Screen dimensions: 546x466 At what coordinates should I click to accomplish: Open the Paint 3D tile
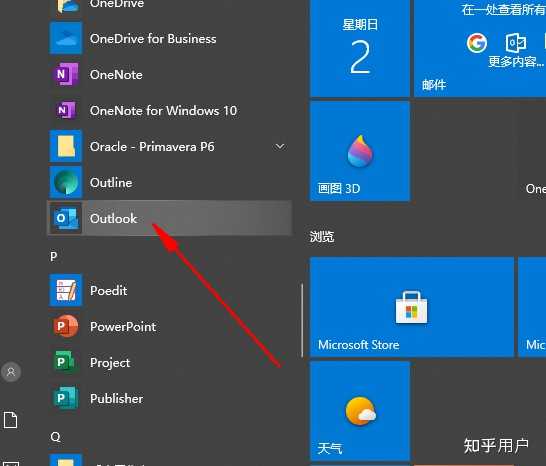[x=360, y=151]
